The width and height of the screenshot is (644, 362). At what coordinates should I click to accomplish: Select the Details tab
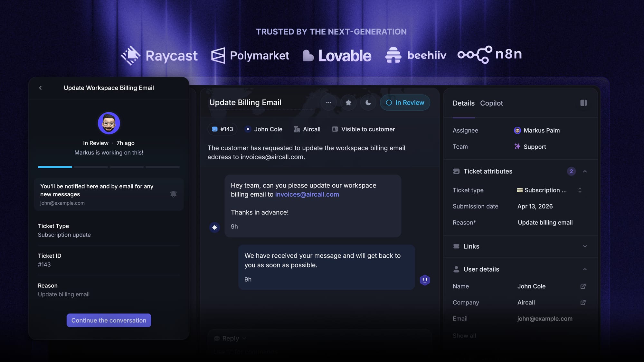[463, 103]
